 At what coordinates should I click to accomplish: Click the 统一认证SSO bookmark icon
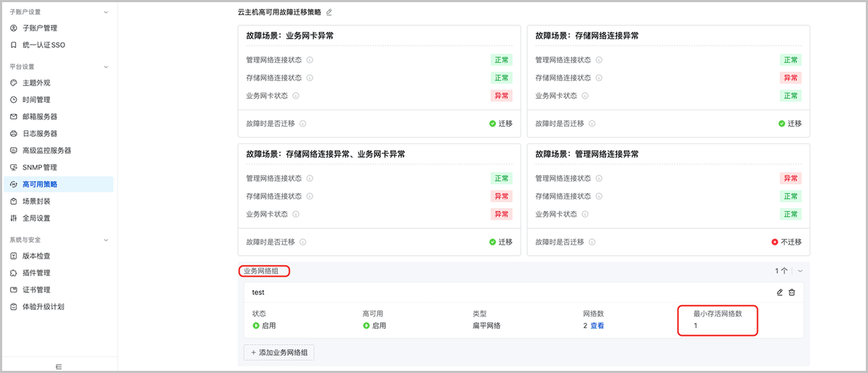pos(14,45)
